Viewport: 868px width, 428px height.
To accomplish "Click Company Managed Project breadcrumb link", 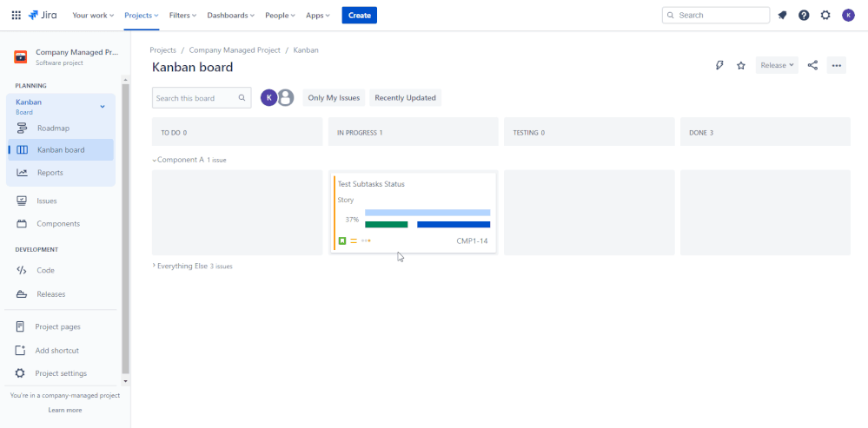I will tap(235, 49).
